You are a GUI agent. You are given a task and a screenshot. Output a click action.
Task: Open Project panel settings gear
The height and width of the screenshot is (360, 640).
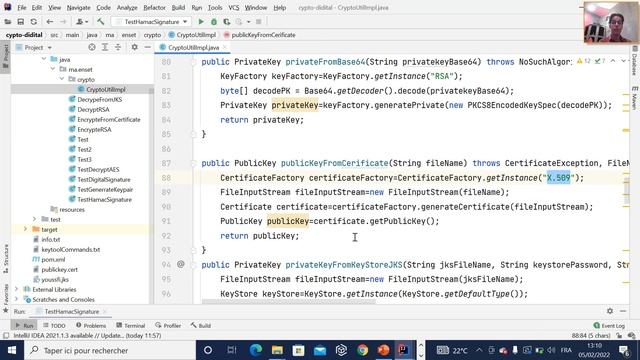[x=134, y=47]
